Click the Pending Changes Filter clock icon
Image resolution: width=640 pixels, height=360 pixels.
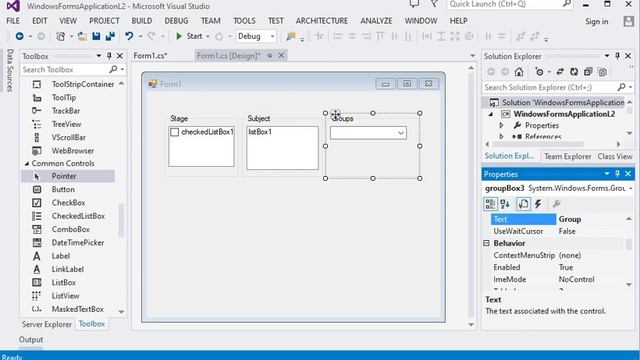coord(540,72)
